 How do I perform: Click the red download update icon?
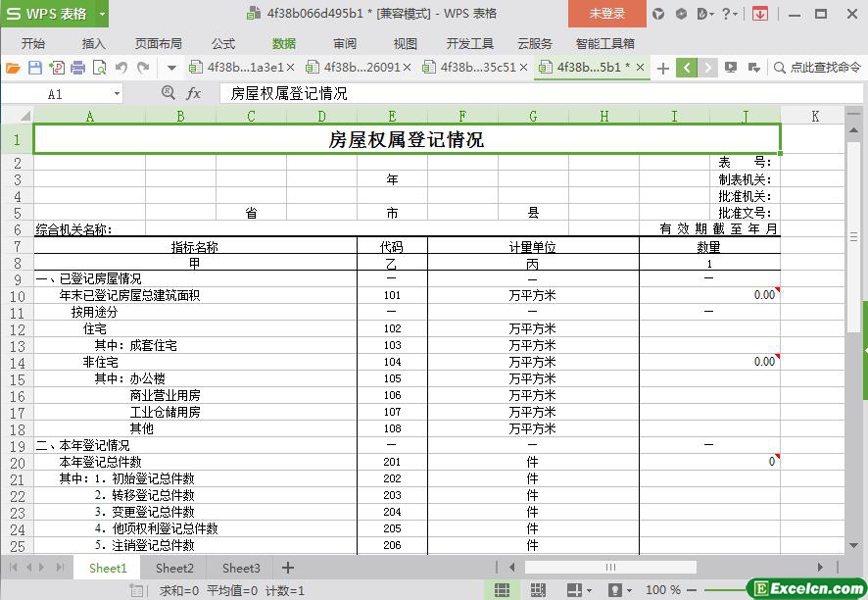click(x=760, y=14)
